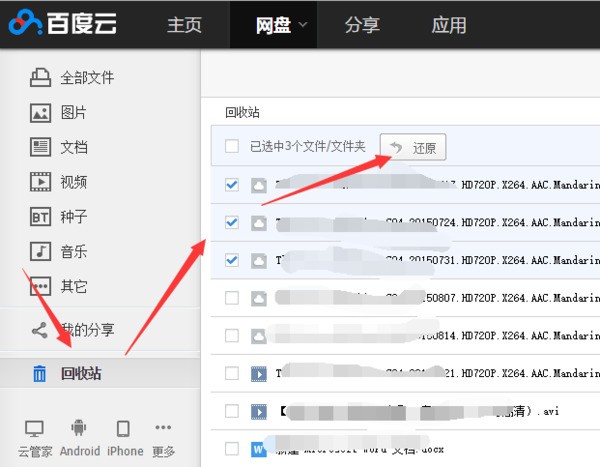Click the Word icon of the .docx file
Viewport: 600px width, 467px height.
pyautogui.click(x=259, y=449)
